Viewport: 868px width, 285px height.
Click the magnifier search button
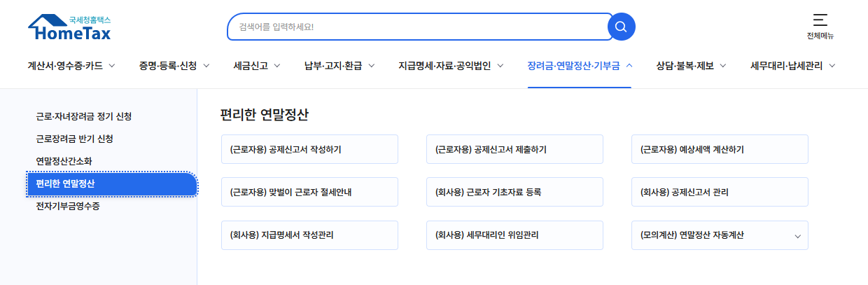[621, 27]
